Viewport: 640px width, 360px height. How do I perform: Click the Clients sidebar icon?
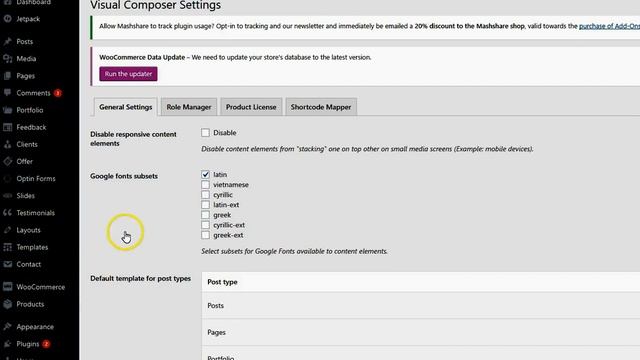[x=7, y=144]
